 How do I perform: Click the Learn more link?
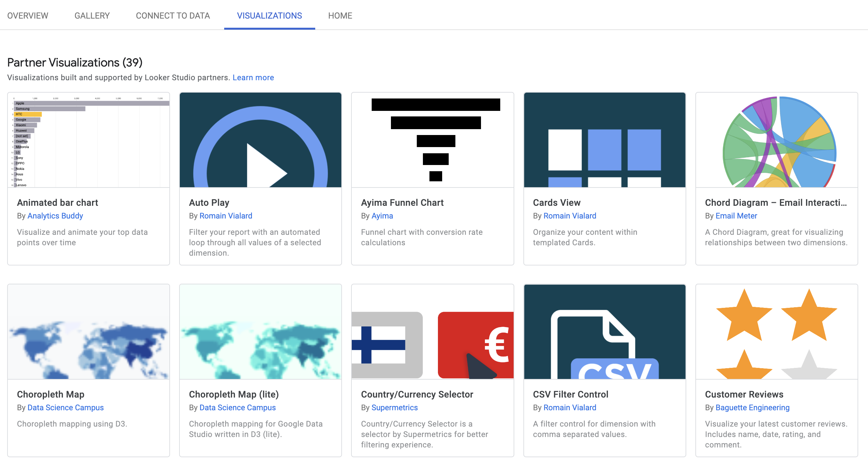tap(253, 77)
